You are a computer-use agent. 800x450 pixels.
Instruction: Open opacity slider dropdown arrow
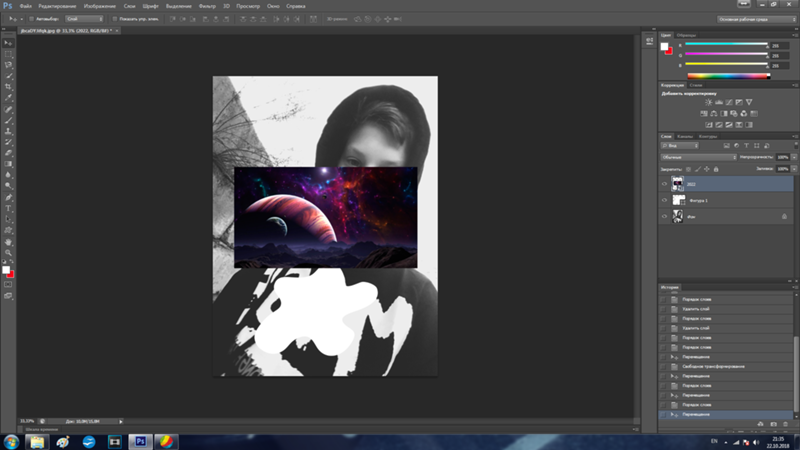click(x=794, y=157)
